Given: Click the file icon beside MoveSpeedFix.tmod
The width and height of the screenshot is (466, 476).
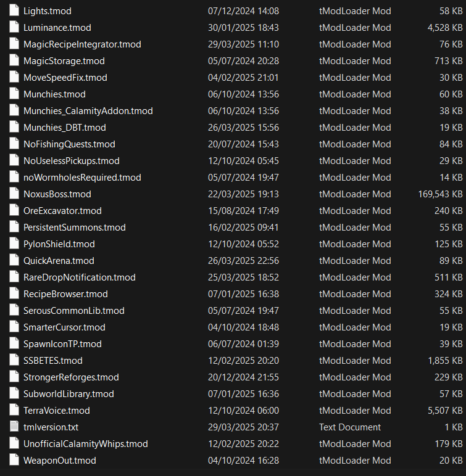Looking at the screenshot, I should pos(14,77).
